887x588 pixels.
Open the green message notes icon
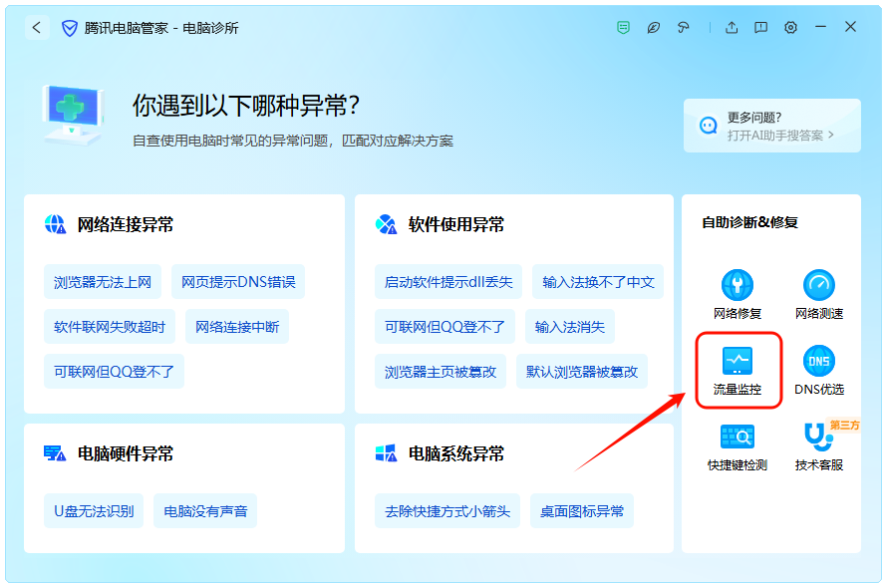click(x=623, y=27)
